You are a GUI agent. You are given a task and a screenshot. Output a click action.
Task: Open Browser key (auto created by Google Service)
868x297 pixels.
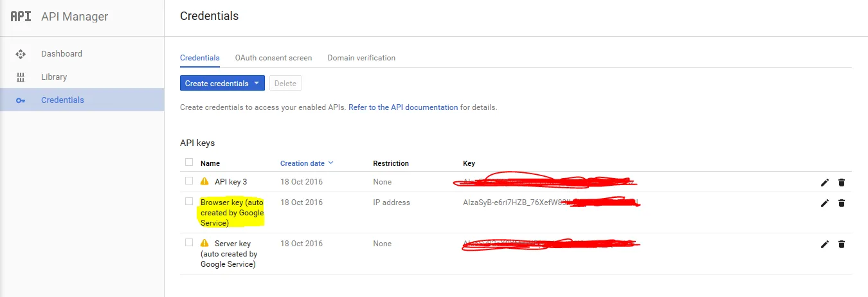pos(232,213)
